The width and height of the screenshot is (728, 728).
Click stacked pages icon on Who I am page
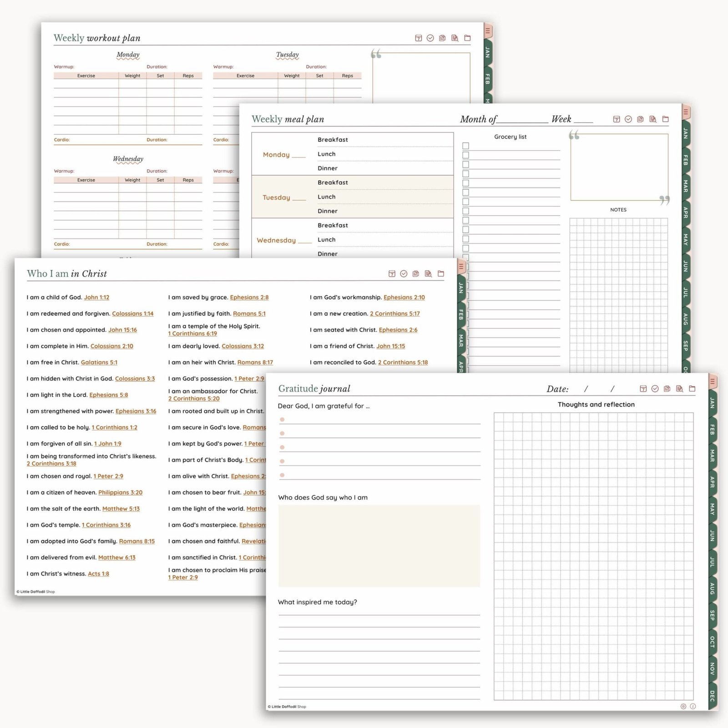point(415,273)
